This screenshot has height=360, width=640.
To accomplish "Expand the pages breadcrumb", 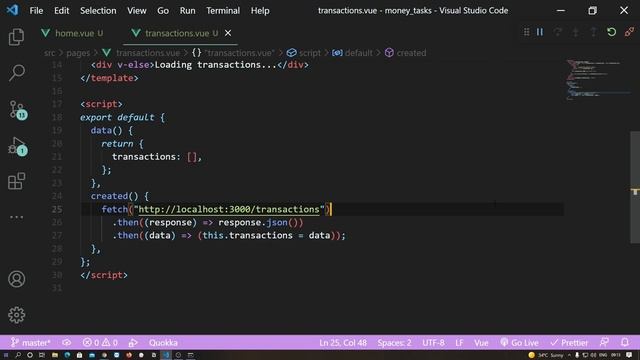I will point(78,53).
